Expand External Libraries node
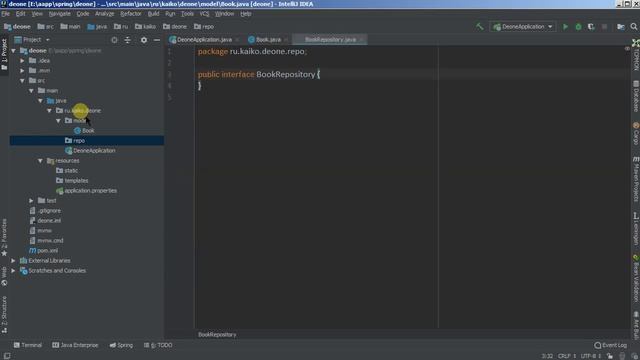This screenshot has width=640, height=360. [x=13, y=261]
